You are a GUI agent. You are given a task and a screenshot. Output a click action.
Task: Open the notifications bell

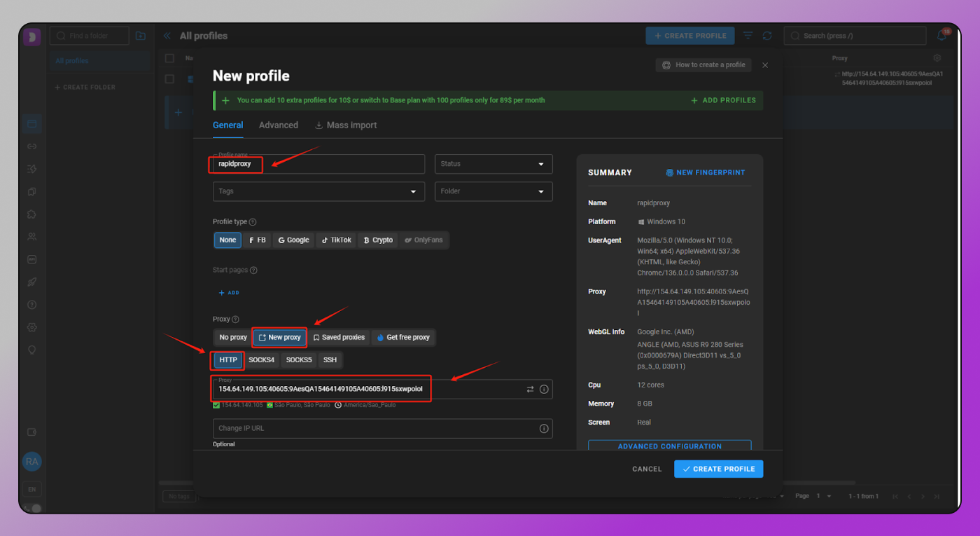click(x=942, y=36)
